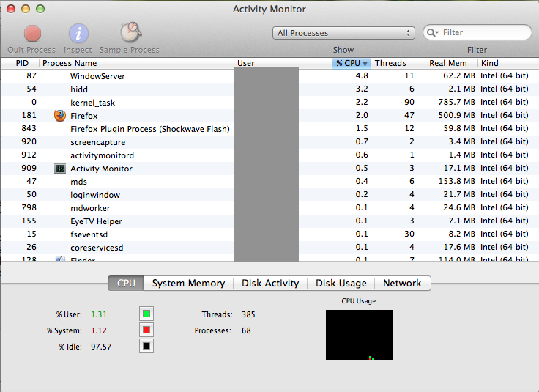Image resolution: width=539 pixels, height=392 pixels.
Task: Click the black % Idle color swatch
Action: (146, 346)
